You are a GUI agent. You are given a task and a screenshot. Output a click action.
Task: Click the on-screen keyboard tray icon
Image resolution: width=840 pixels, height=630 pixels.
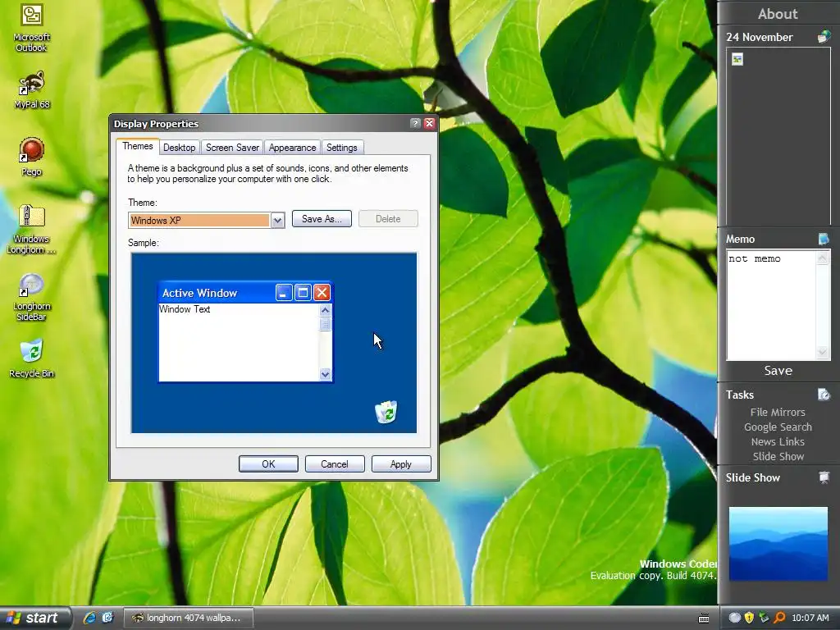[704, 619]
